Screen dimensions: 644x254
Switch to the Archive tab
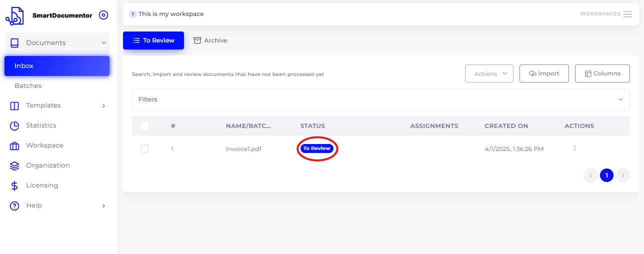210,40
